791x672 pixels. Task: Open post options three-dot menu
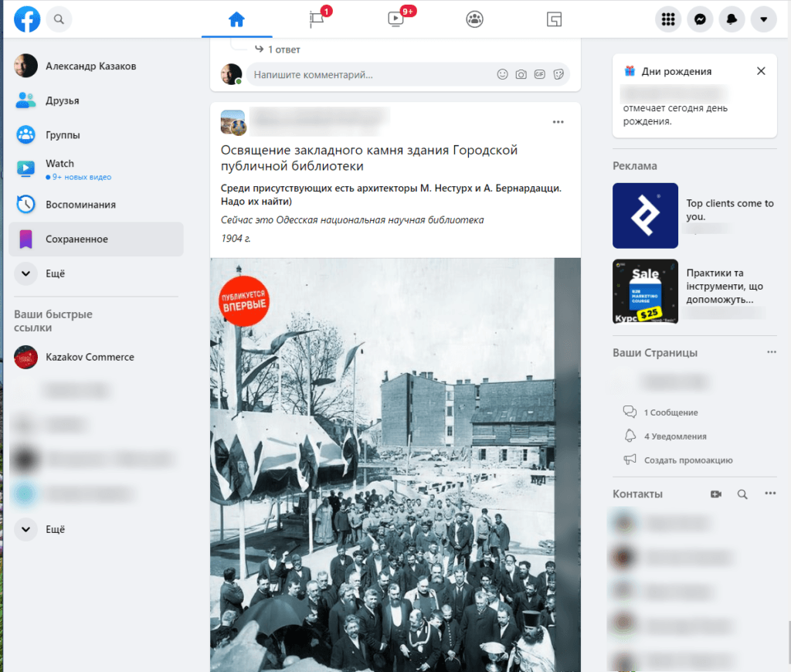558,122
